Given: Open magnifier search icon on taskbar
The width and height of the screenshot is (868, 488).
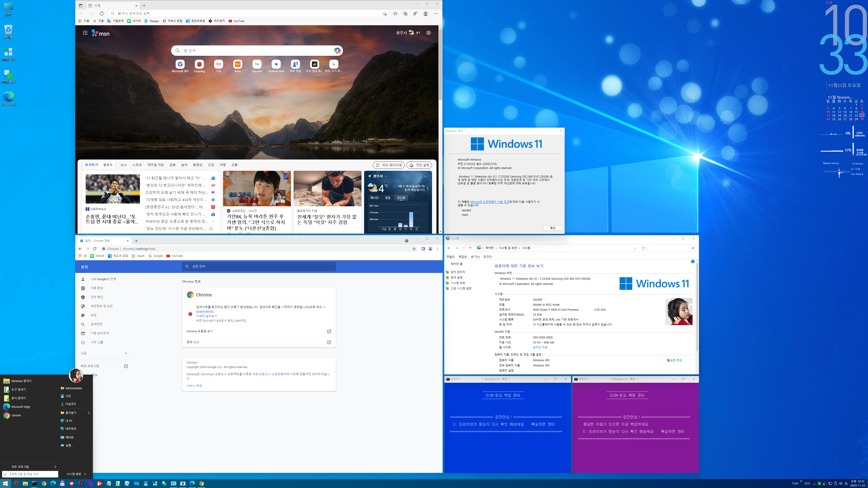Looking at the screenshot, I should [16, 483].
